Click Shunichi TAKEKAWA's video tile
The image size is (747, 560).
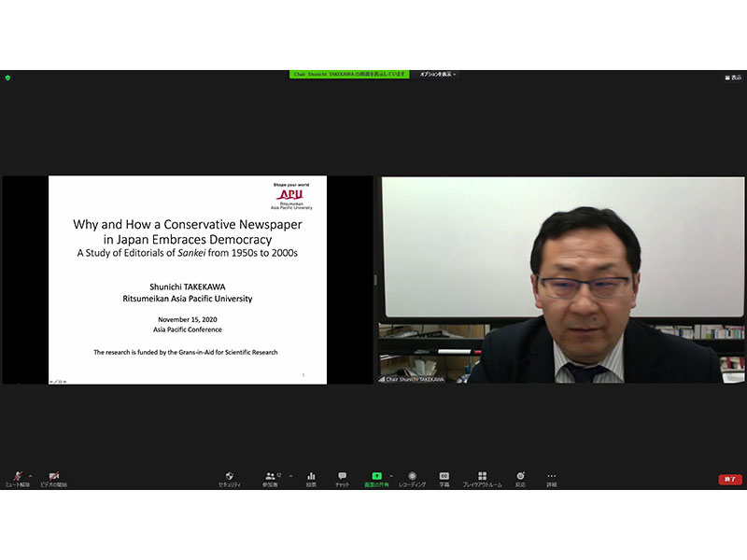click(562, 280)
